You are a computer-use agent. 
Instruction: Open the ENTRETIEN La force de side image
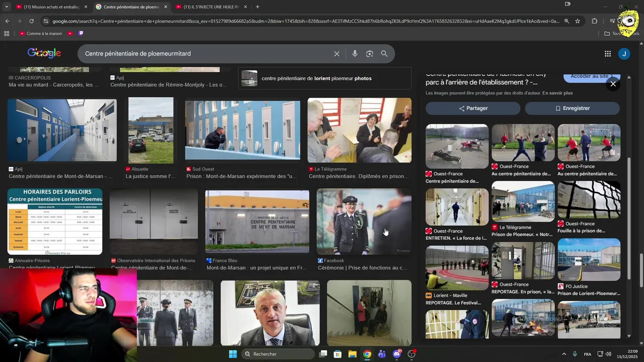point(457,207)
